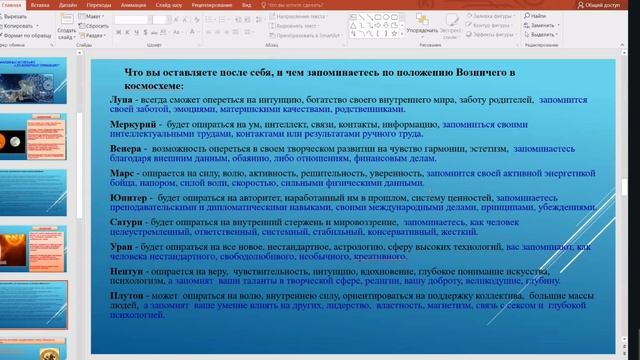Toggle text shadow S icon
640x360 pixels.
point(145,32)
